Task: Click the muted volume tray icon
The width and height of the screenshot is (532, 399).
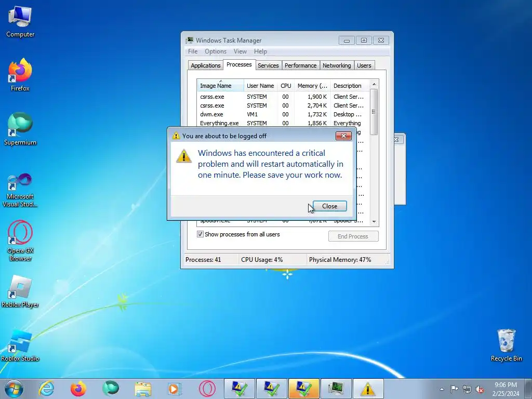Action: [480, 389]
